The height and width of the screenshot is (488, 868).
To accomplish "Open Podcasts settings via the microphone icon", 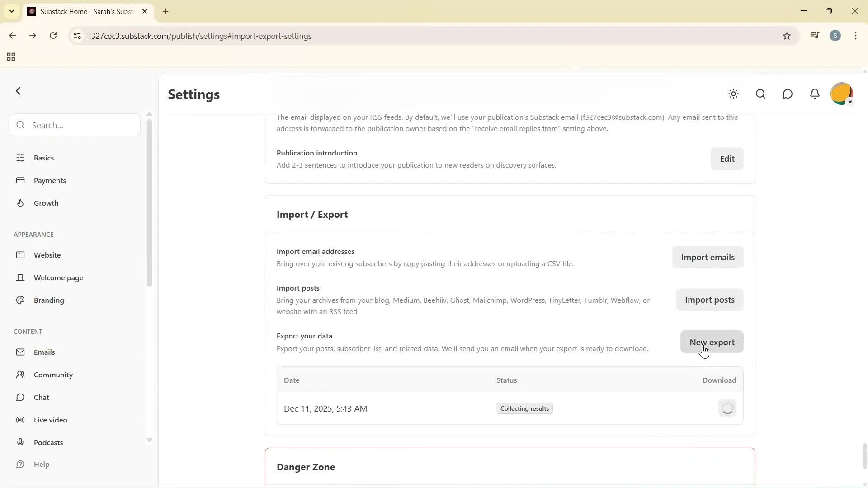I will pyautogui.click(x=21, y=442).
